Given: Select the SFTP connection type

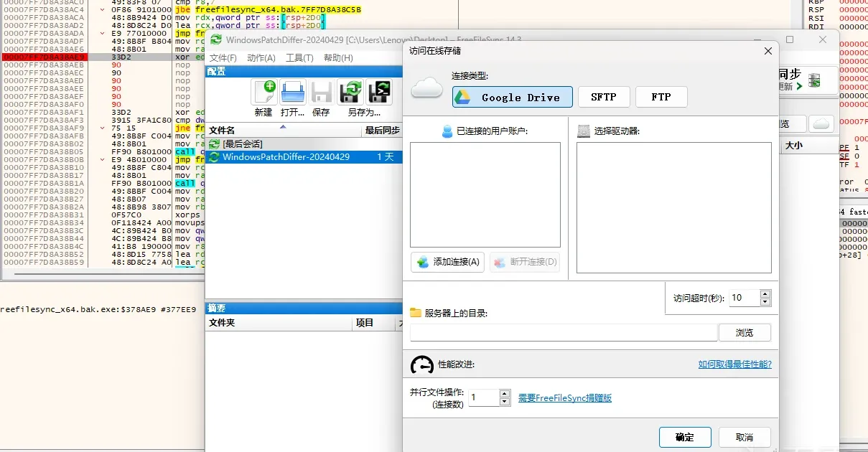Looking at the screenshot, I should (x=604, y=97).
